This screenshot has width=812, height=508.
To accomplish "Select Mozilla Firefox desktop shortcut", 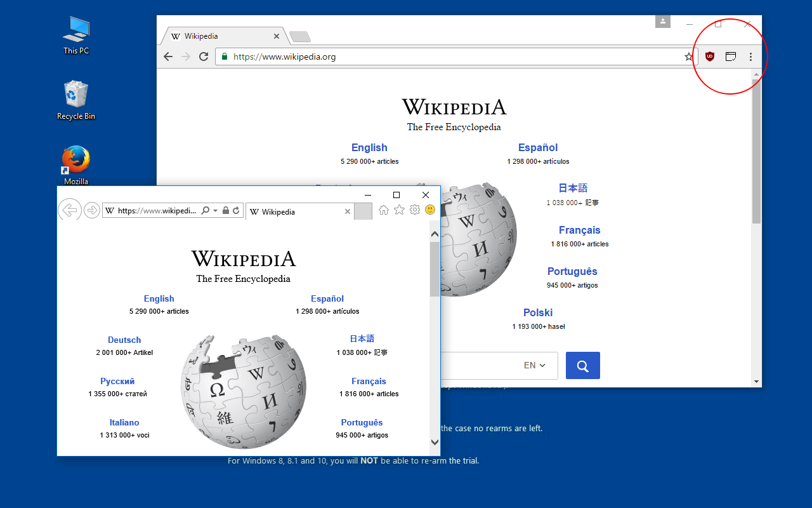I will click(x=76, y=166).
